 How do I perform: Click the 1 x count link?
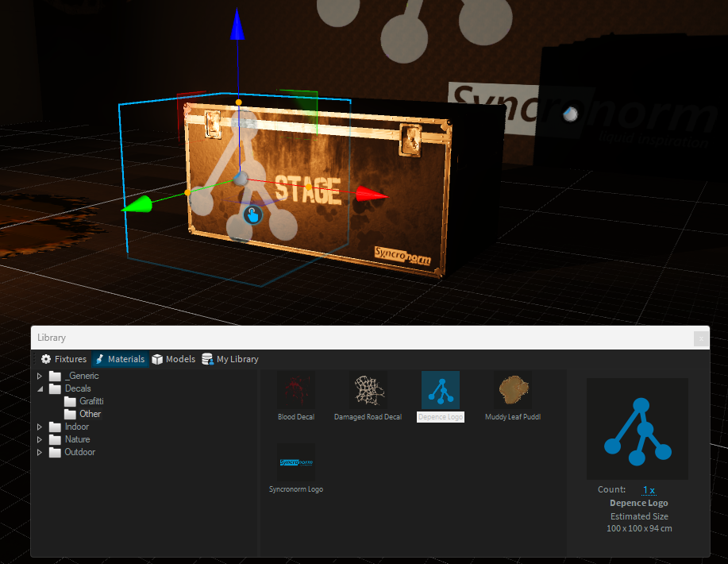coord(649,490)
